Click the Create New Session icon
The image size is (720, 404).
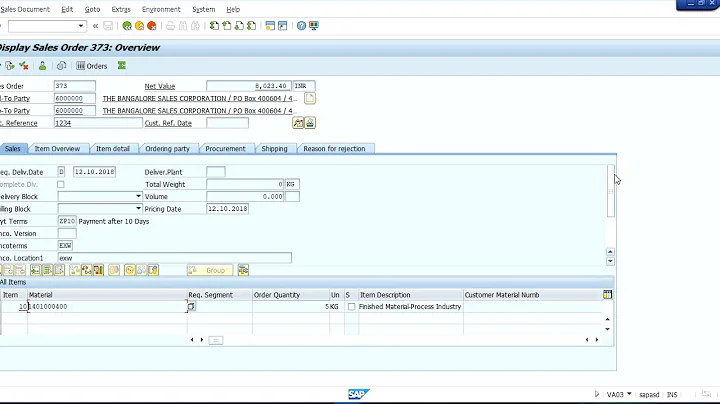pos(270,26)
